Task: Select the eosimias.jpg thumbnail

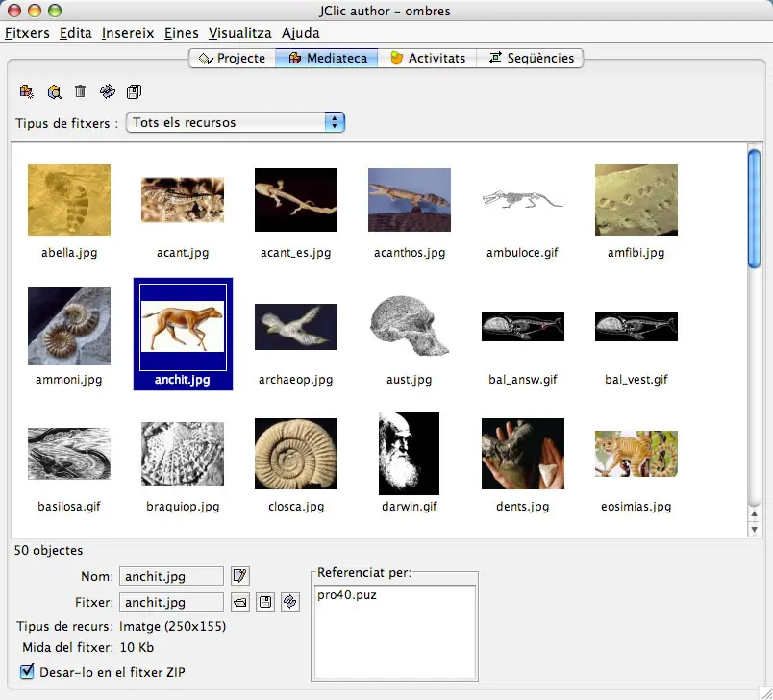Action: (636, 454)
